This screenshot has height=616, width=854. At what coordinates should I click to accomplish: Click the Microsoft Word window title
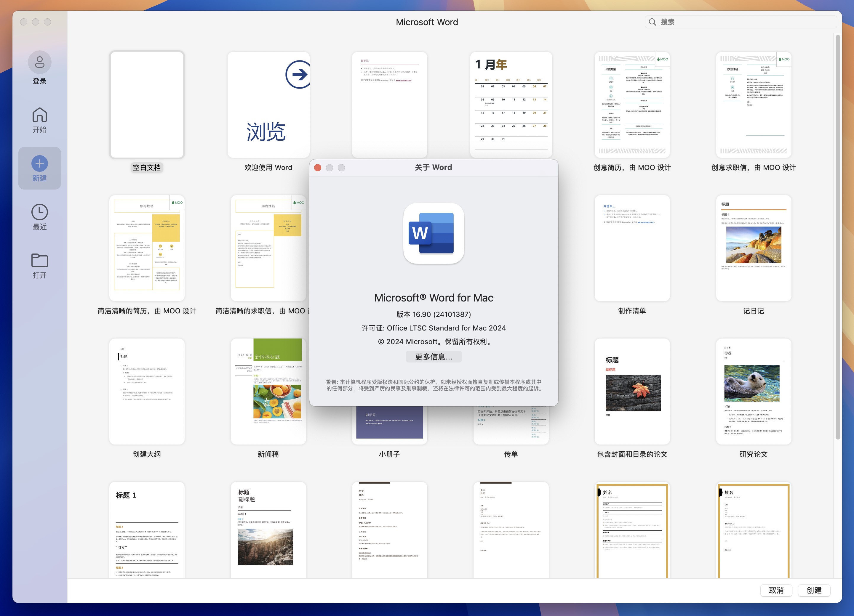click(427, 22)
